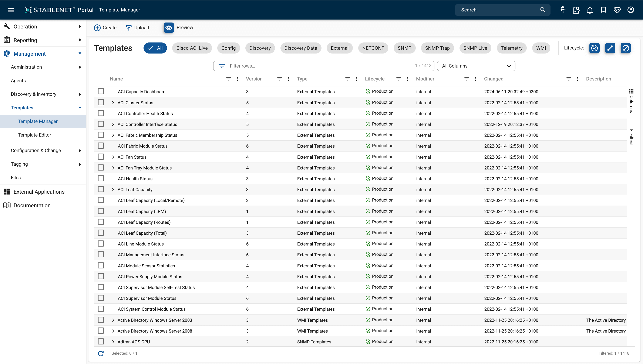Open the health heartbeat icon
The height and width of the screenshot is (364, 643).
(x=617, y=10)
